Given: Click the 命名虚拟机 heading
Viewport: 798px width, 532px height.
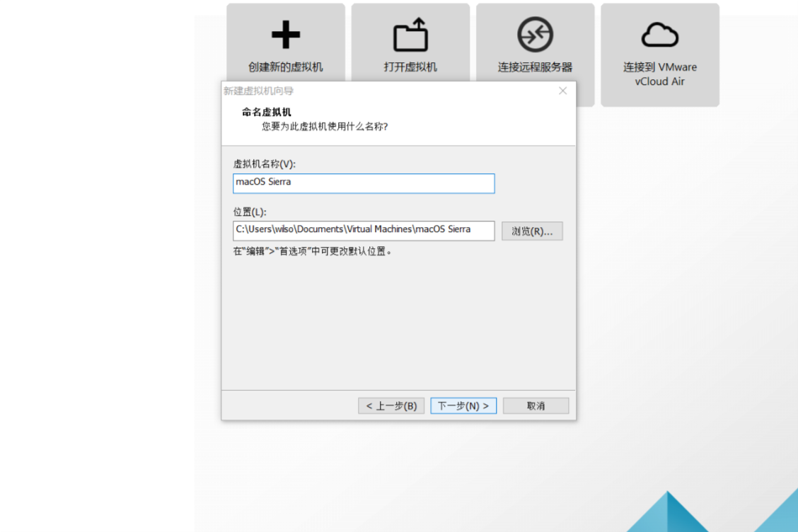Looking at the screenshot, I should 266,112.
